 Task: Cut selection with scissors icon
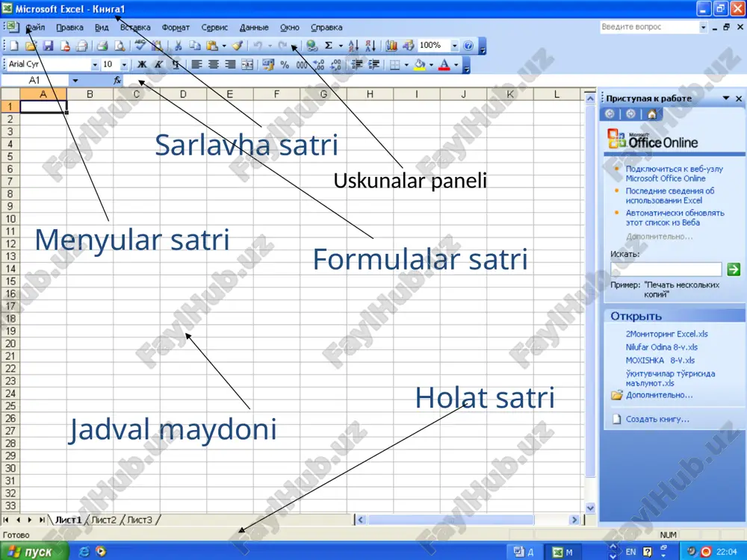point(179,46)
